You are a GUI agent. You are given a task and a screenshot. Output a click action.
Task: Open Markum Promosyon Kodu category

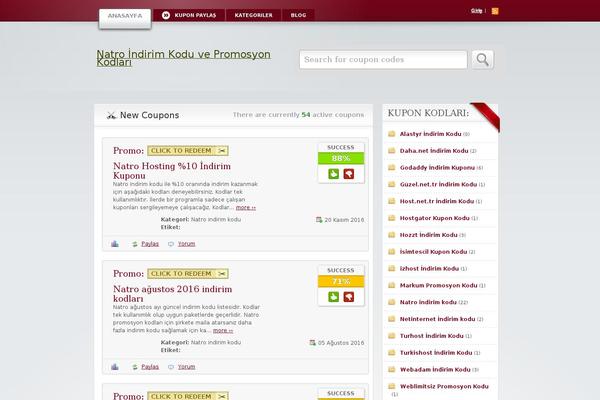point(439,286)
